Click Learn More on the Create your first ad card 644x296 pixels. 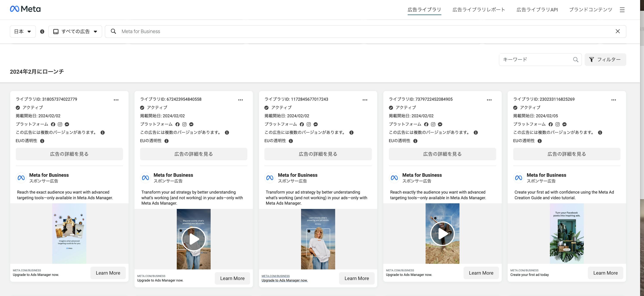(605, 273)
